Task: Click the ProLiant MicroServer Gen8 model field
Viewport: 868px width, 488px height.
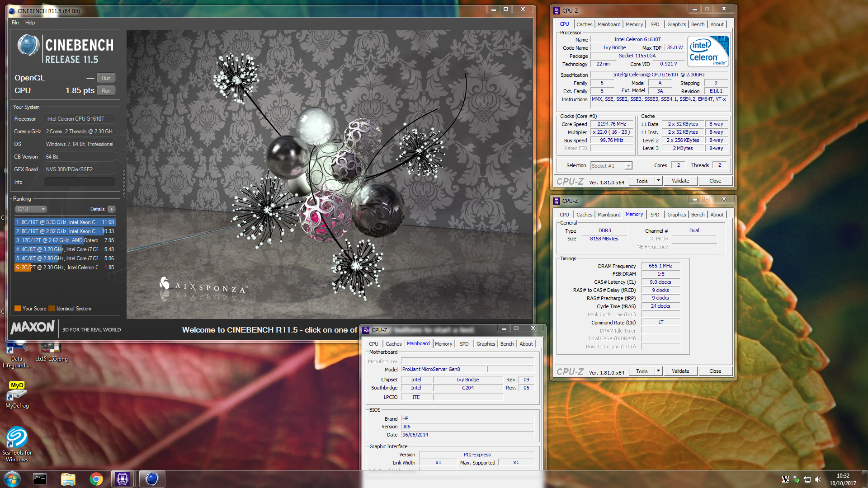Action: [443, 369]
